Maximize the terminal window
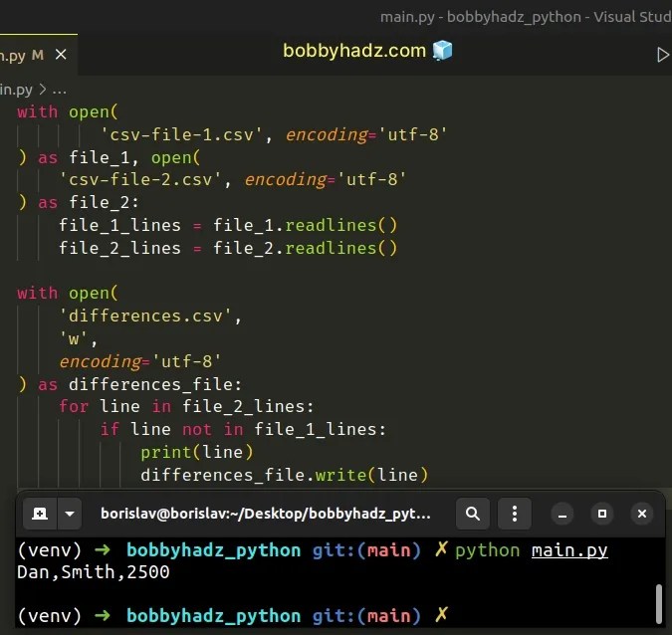Viewport: 672px width, 635px height. (x=602, y=514)
